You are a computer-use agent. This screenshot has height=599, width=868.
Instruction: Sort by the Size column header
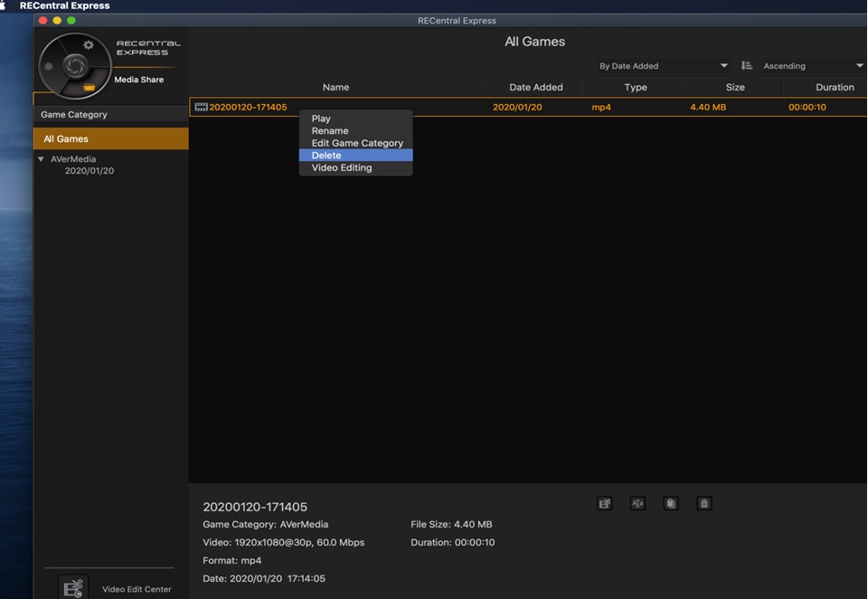(734, 87)
